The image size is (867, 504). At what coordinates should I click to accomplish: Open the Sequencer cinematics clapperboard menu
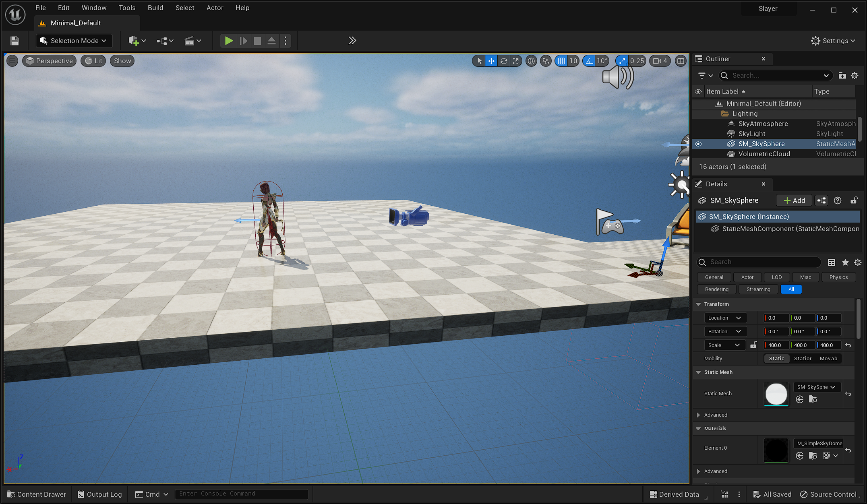(x=192, y=41)
